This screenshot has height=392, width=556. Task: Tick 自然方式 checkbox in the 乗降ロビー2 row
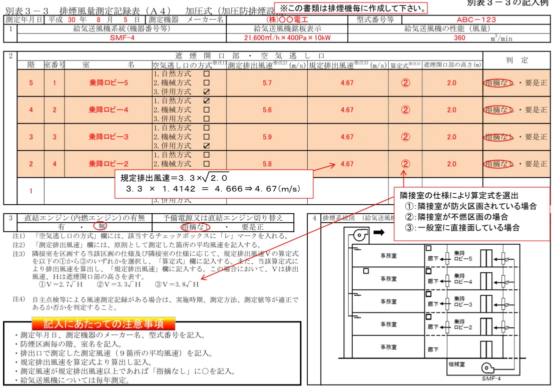[206, 155]
